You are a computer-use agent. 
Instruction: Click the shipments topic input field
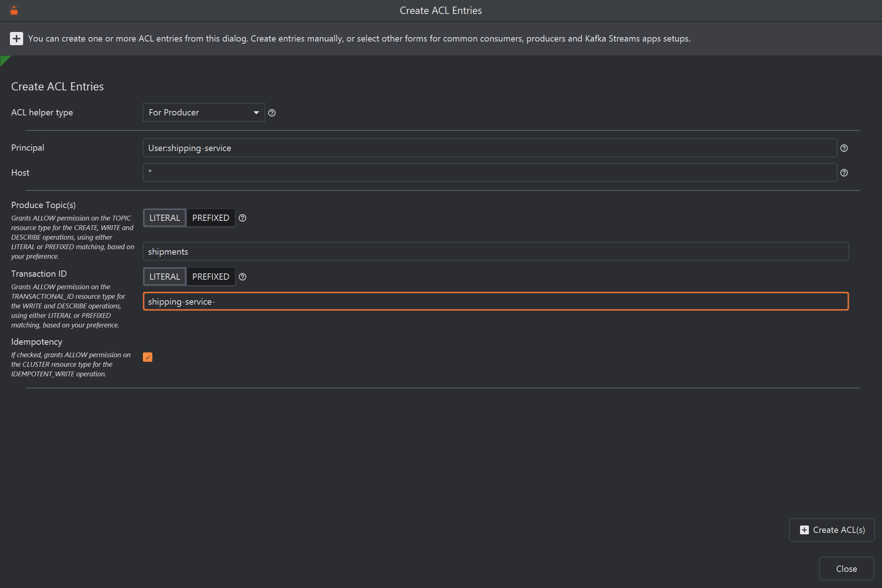click(x=496, y=252)
